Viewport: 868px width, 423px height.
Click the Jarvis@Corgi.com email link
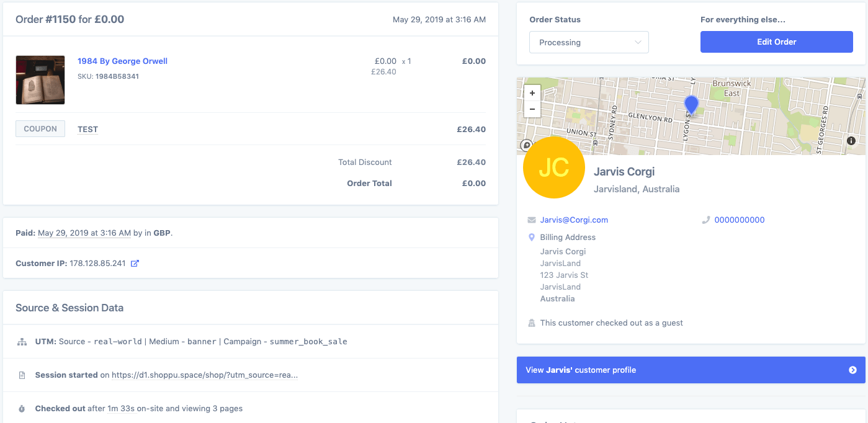[574, 220]
